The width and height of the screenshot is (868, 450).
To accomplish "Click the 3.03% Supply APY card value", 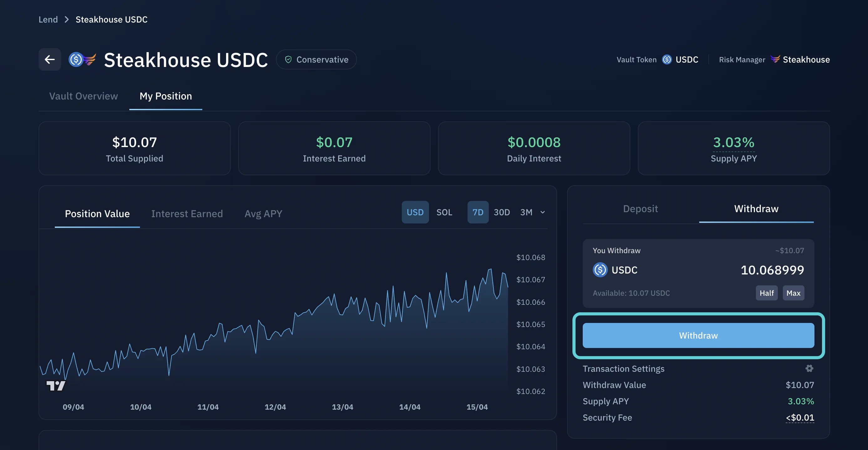I will [734, 142].
